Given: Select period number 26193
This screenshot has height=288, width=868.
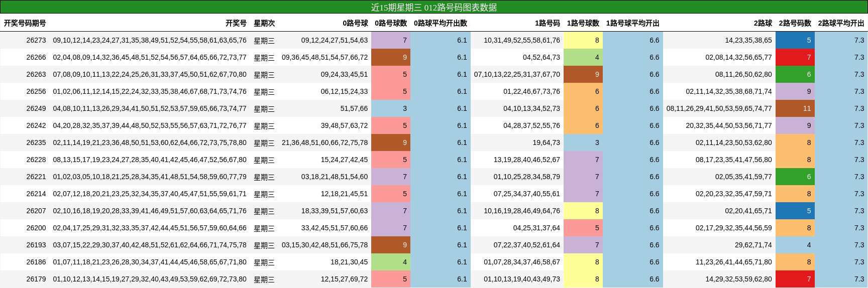Looking at the screenshot, I should coord(36,245).
